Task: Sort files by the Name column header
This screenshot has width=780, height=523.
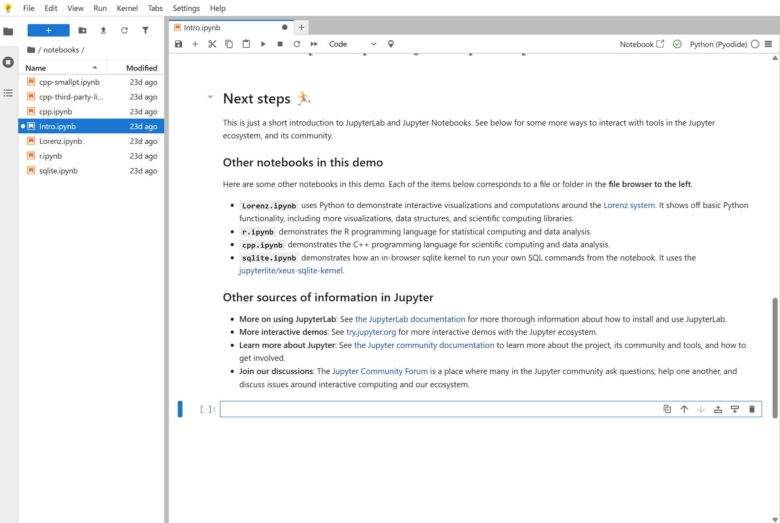Action: coord(62,68)
